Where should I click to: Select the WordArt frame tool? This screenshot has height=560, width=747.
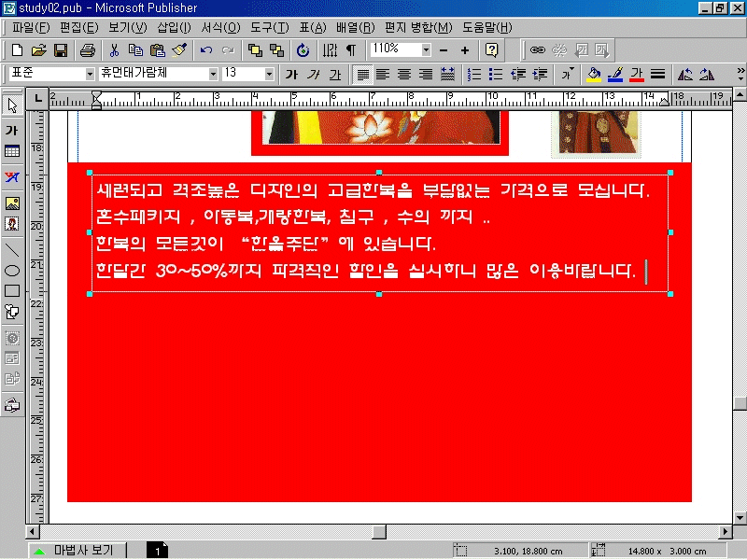(x=12, y=177)
